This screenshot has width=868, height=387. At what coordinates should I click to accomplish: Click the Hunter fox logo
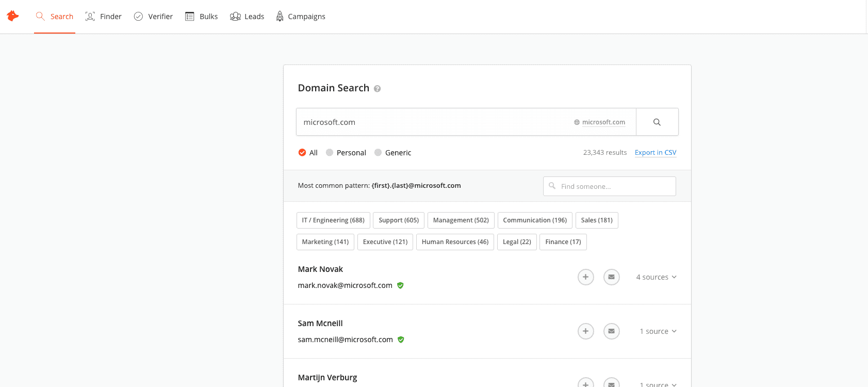(13, 16)
